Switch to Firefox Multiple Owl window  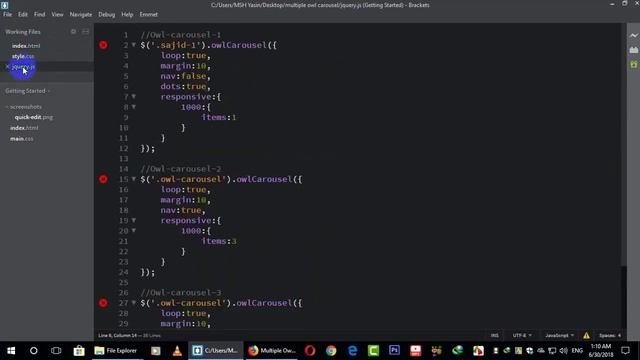[272, 351]
